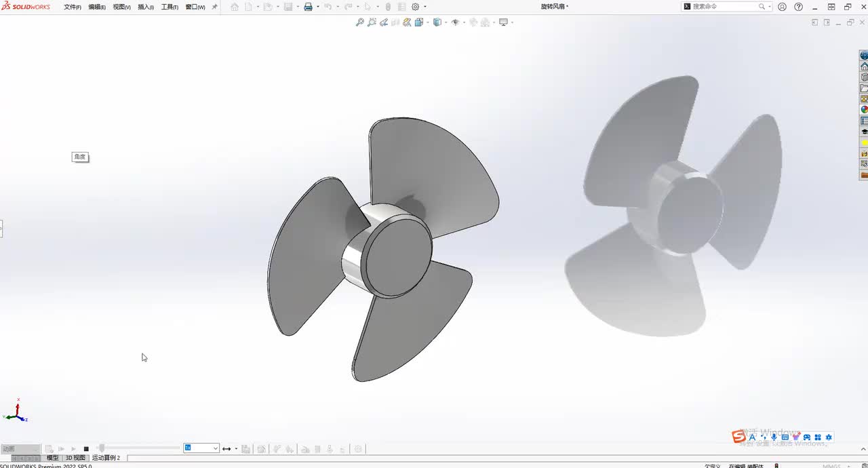Open File Explorer folder task pane tab

pos(864,88)
